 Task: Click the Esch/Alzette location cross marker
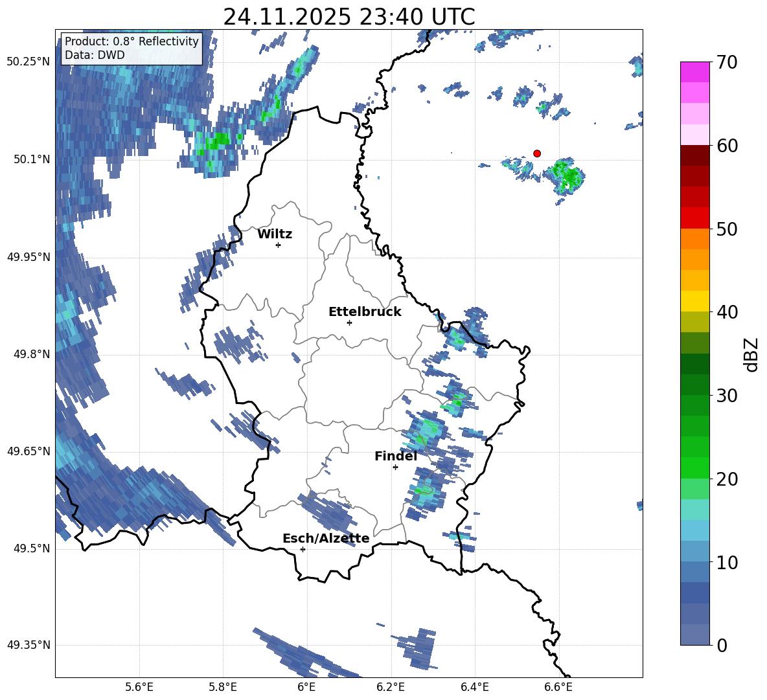[x=303, y=549]
